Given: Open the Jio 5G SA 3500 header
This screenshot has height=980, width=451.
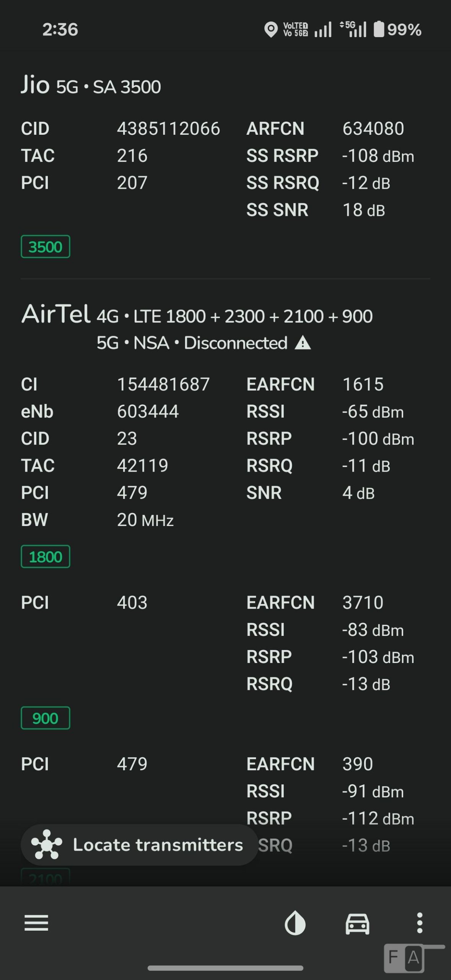Looking at the screenshot, I should click(91, 86).
